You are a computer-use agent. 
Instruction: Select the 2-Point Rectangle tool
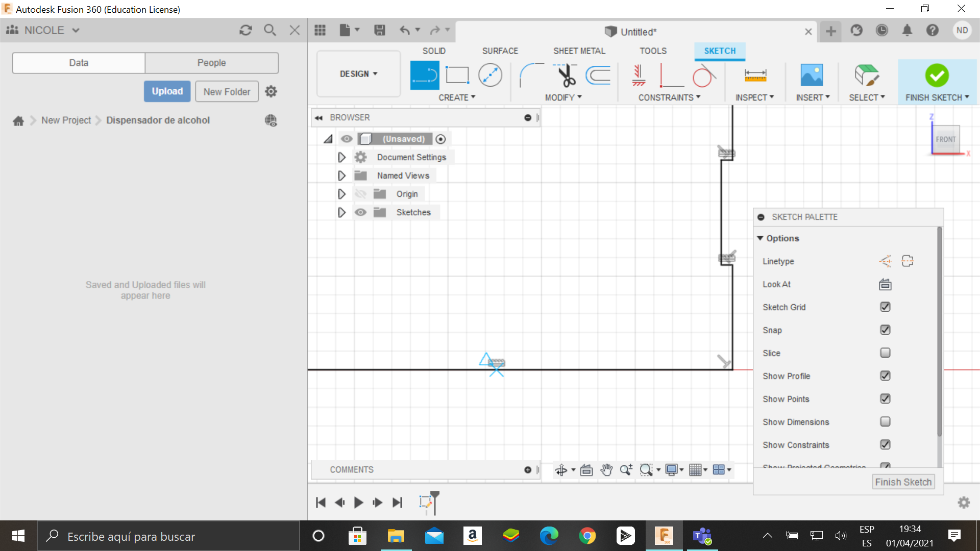[457, 76]
